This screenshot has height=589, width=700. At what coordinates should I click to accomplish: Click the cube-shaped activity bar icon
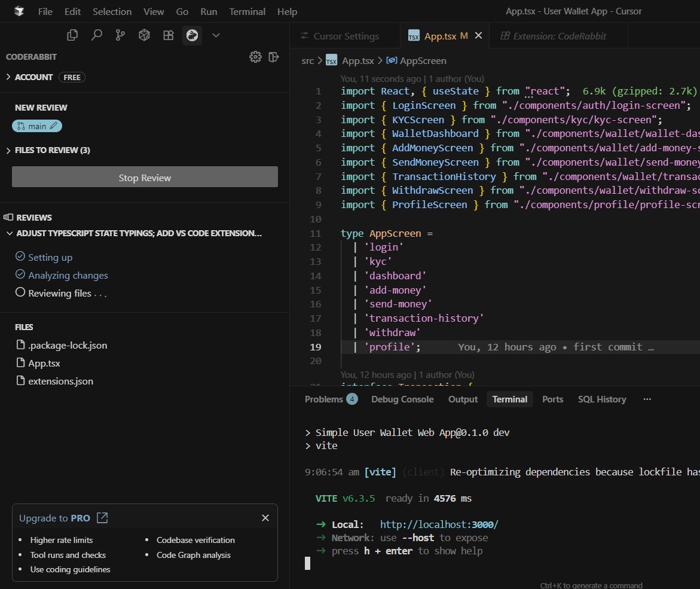[x=144, y=35]
